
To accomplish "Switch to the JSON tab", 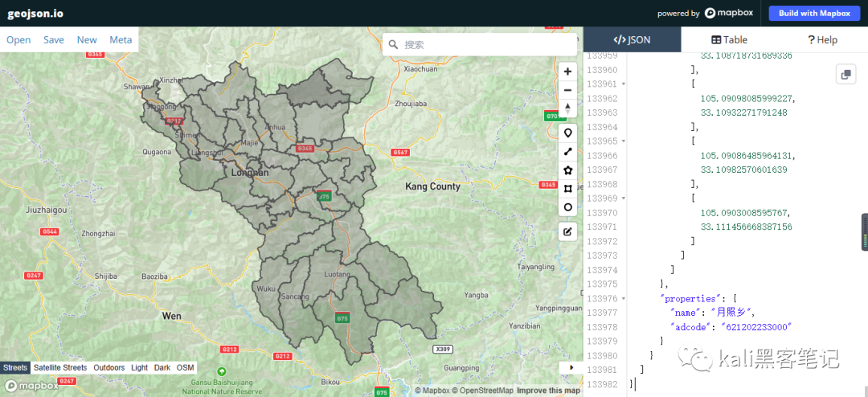I will 633,40.
